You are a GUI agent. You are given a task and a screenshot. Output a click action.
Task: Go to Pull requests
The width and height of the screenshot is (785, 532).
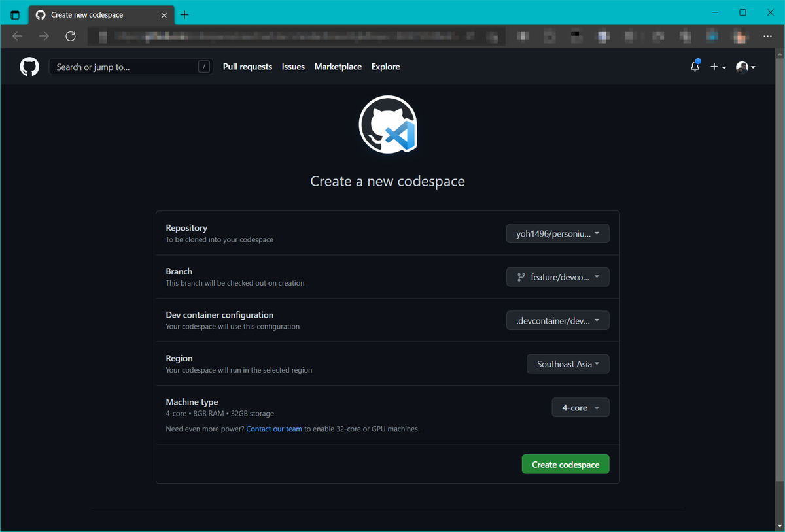pyautogui.click(x=247, y=67)
